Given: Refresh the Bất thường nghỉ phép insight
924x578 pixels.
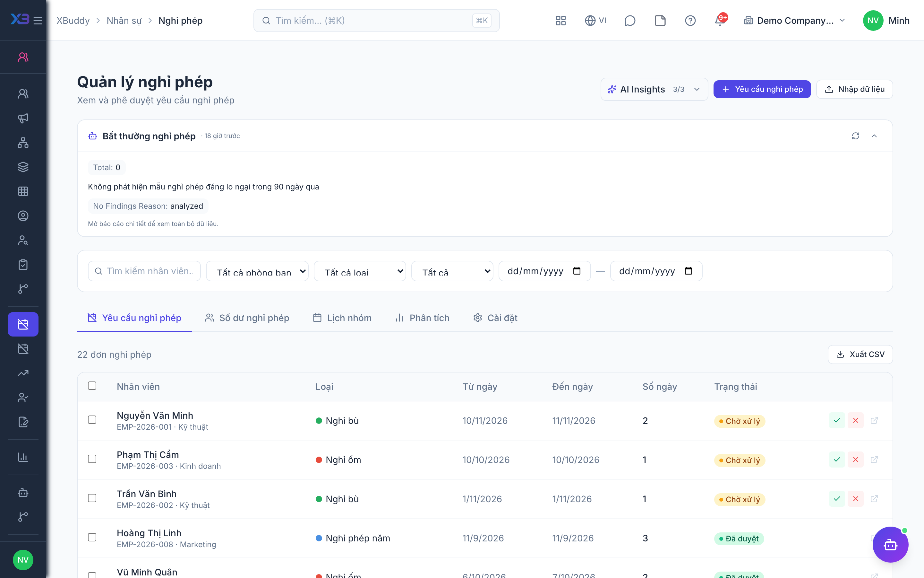Looking at the screenshot, I should click(x=855, y=136).
